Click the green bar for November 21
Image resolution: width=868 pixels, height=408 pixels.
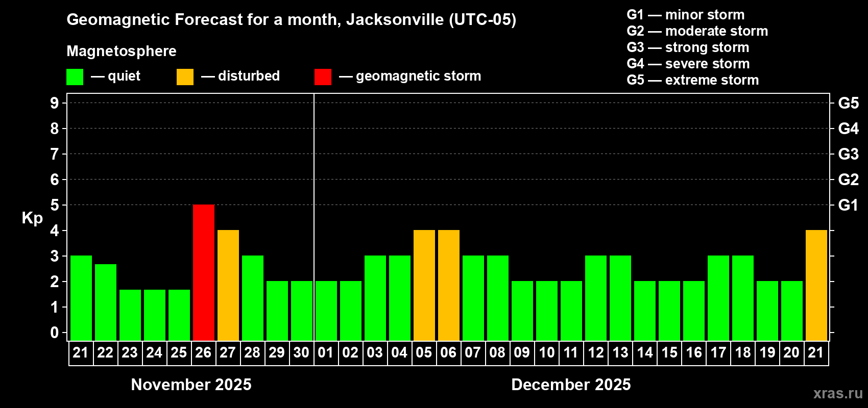81,298
